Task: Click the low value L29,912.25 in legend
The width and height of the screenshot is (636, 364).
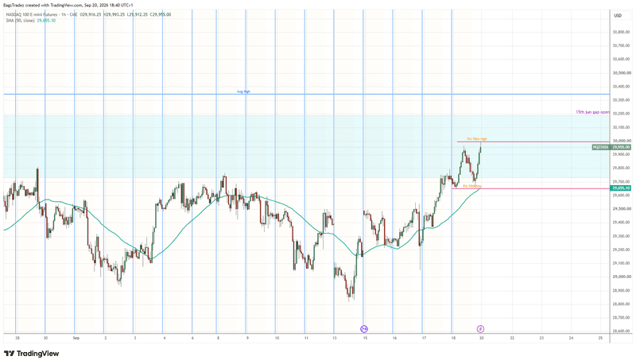Action: pyautogui.click(x=138, y=14)
